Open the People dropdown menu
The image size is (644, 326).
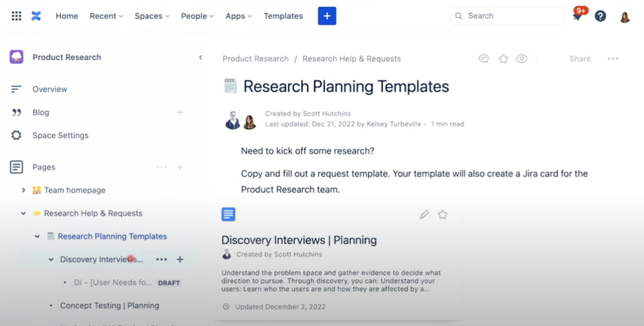tap(197, 16)
